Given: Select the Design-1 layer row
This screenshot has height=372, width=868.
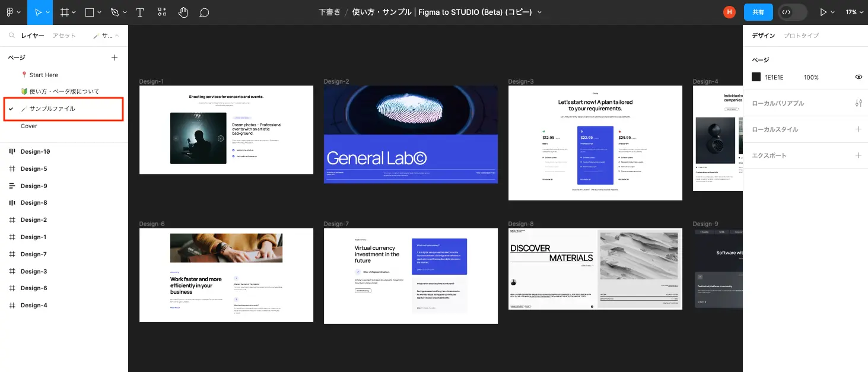Looking at the screenshot, I should pyautogui.click(x=64, y=237).
